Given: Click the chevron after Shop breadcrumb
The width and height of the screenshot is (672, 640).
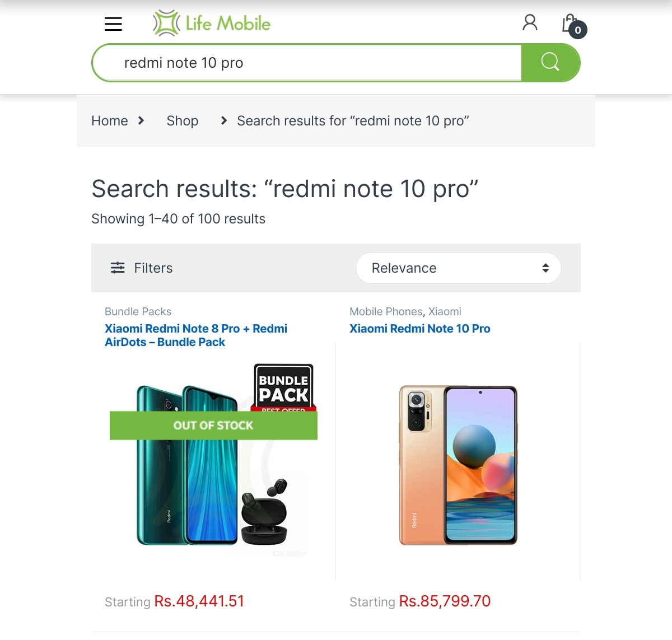Looking at the screenshot, I should 224,120.
